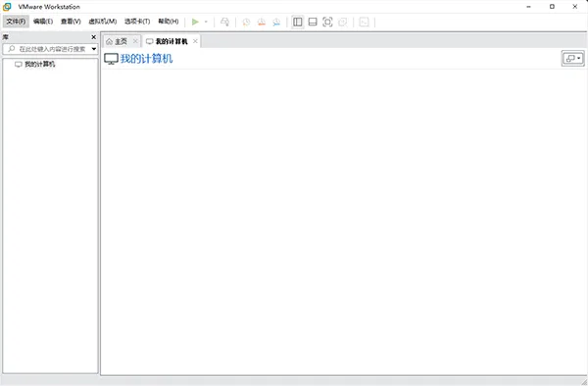
Task: Click the Send Ctrl+Alt+Del toolbar icon
Action: click(x=224, y=22)
